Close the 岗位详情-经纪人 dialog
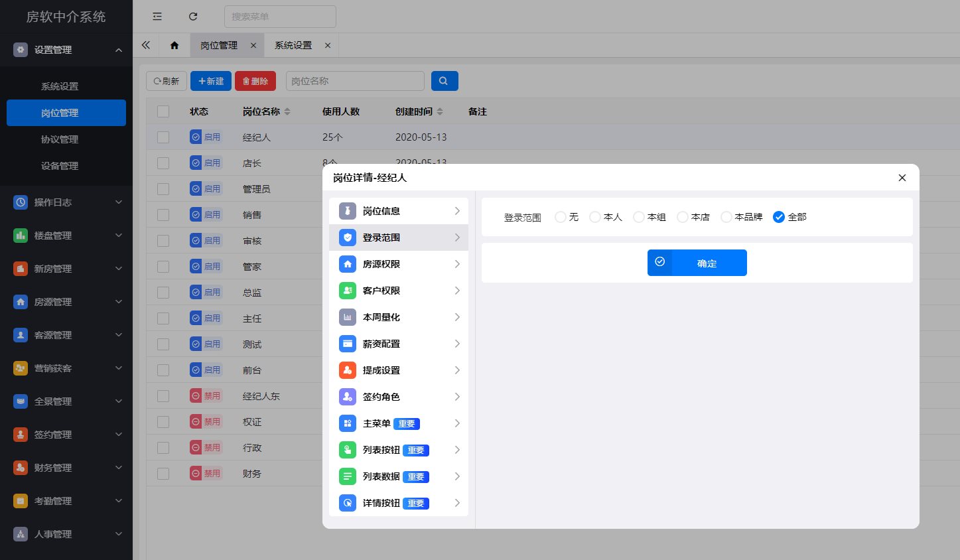Viewport: 960px width, 560px height. click(x=902, y=178)
